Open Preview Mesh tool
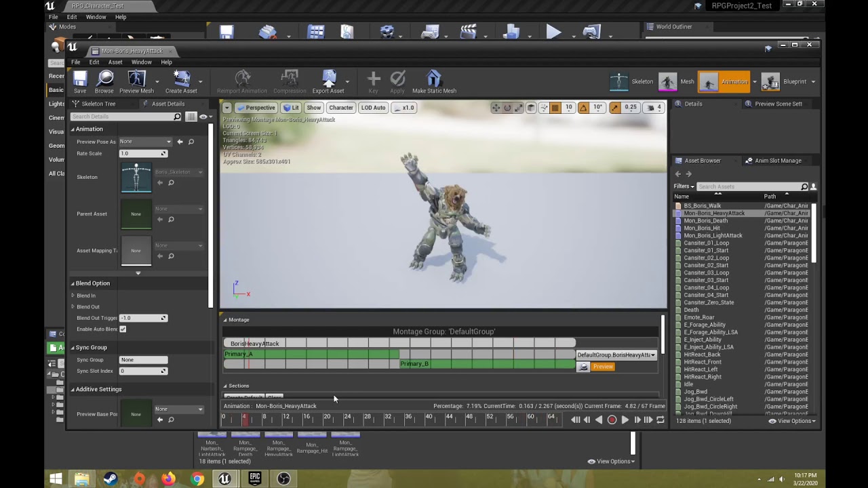 coord(136,81)
